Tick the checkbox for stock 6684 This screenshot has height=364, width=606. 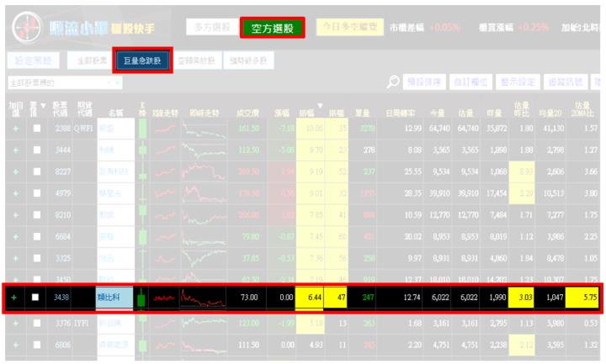(x=37, y=236)
